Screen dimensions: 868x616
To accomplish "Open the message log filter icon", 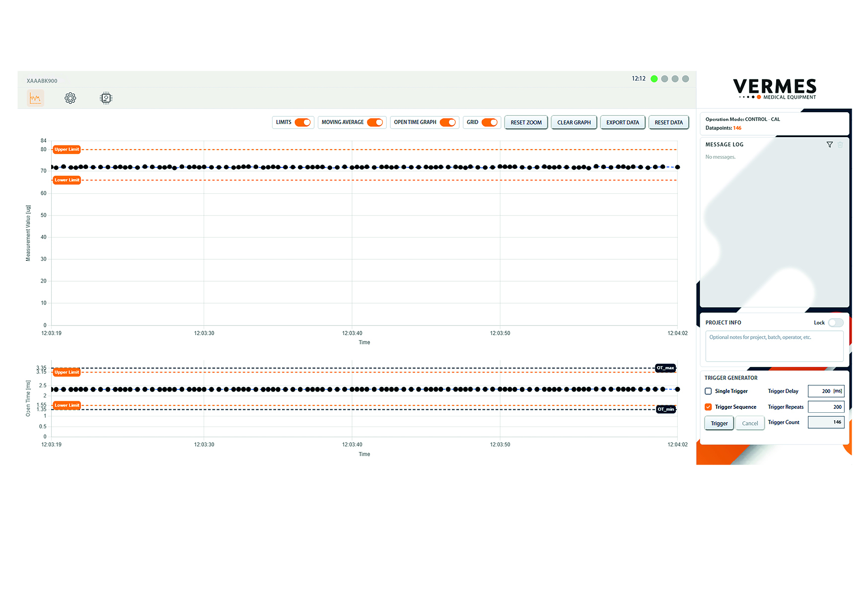I will click(x=829, y=145).
